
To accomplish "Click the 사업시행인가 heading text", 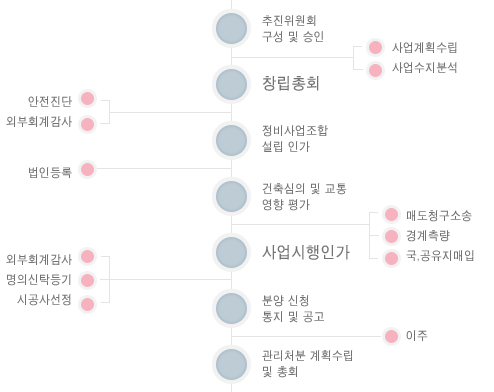I will tap(306, 252).
